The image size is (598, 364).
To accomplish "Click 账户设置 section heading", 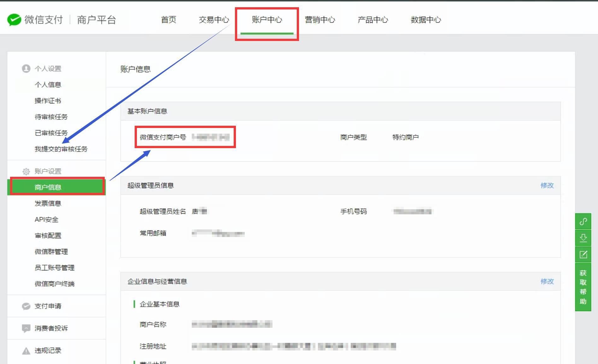I will pos(48,171).
